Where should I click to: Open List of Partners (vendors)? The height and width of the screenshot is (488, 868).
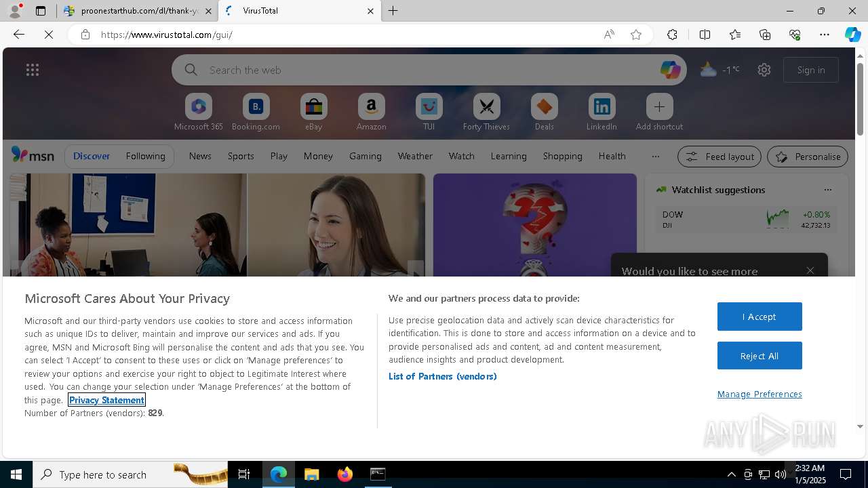click(442, 376)
